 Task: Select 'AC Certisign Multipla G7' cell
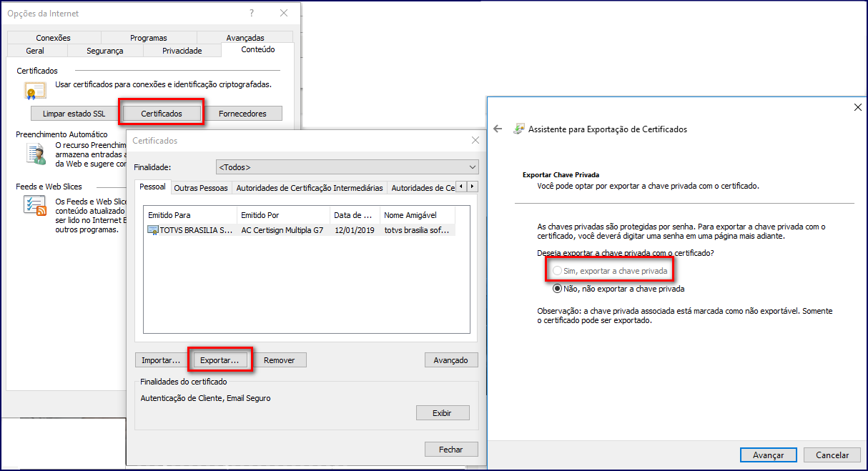pyautogui.click(x=283, y=230)
